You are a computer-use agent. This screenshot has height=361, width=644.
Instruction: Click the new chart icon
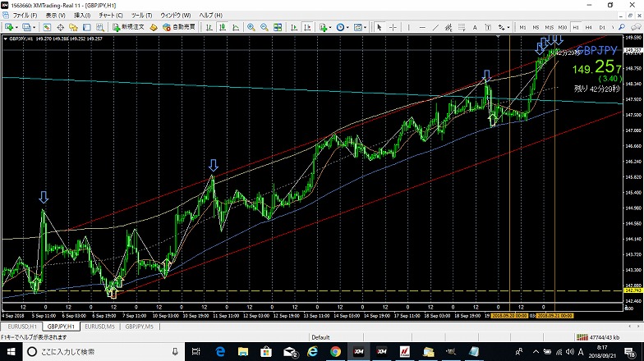point(8,27)
